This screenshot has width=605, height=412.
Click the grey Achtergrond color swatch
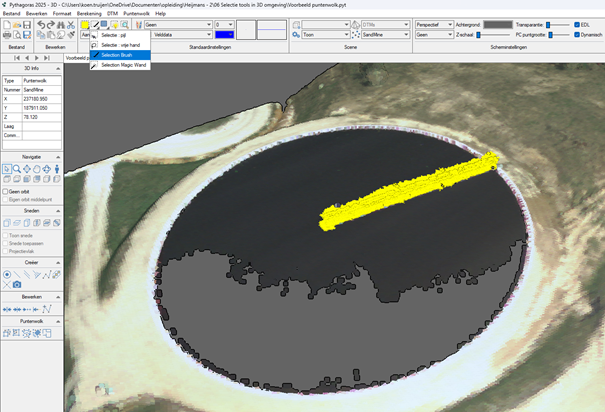pyautogui.click(x=497, y=23)
